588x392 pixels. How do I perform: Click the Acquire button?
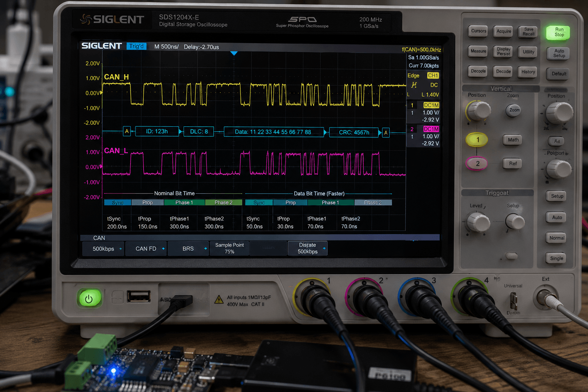pos(503,31)
